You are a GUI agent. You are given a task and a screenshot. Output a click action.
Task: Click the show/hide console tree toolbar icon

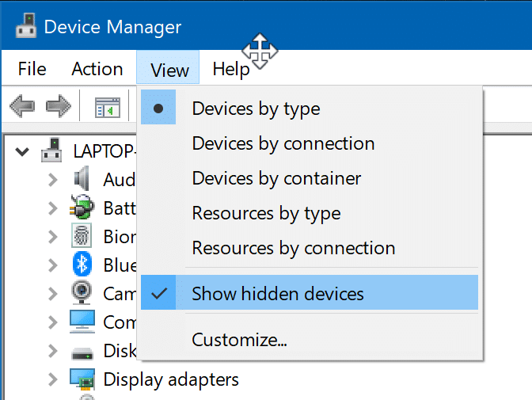[x=108, y=107]
